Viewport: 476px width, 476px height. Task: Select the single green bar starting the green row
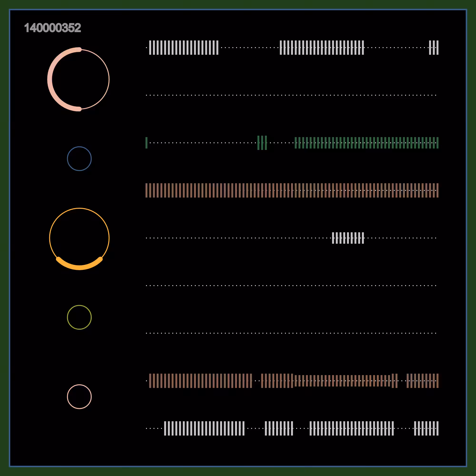point(146,143)
